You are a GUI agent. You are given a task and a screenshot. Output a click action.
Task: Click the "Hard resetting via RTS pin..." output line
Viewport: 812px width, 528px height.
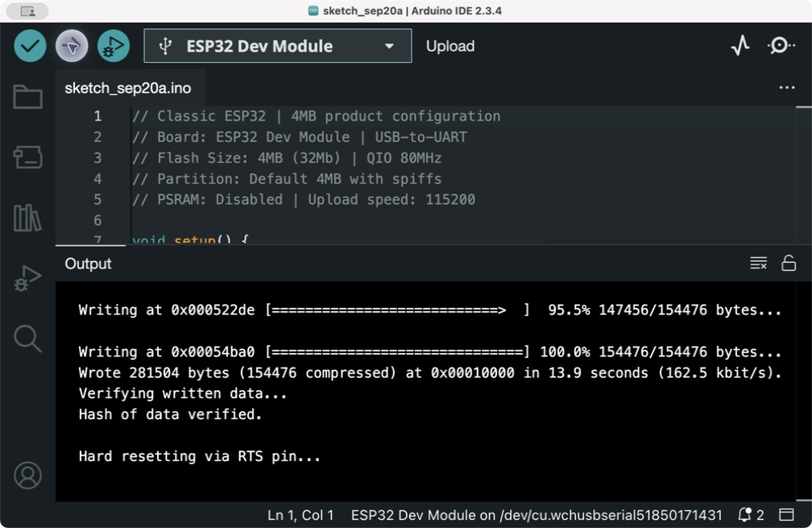(200, 456)
